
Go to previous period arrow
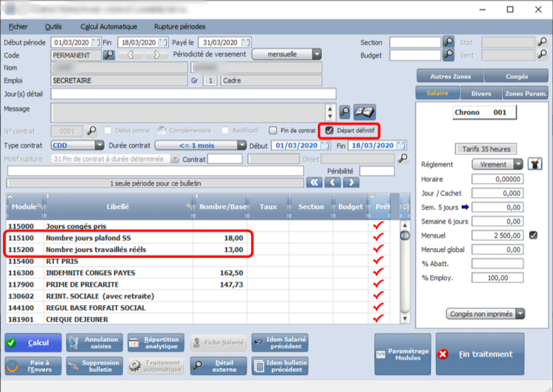(x=333, y=183)
